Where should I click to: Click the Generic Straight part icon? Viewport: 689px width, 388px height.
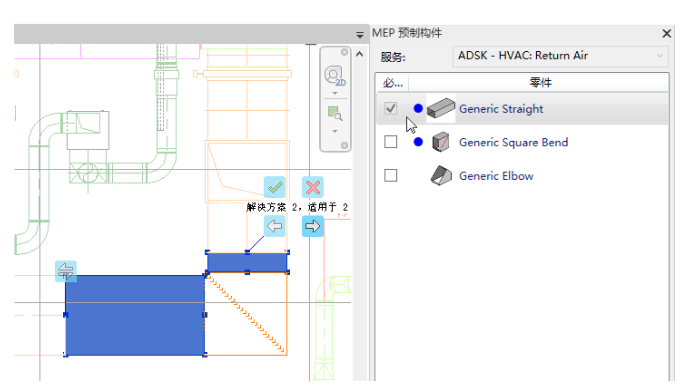pyautogui.click(x=441, y=108)
